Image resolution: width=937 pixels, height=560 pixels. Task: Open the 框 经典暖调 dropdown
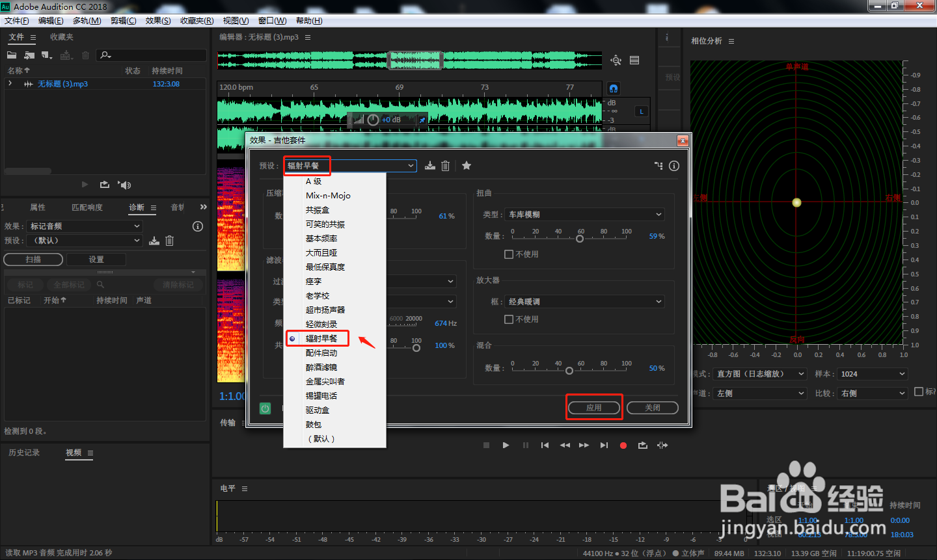584,302
